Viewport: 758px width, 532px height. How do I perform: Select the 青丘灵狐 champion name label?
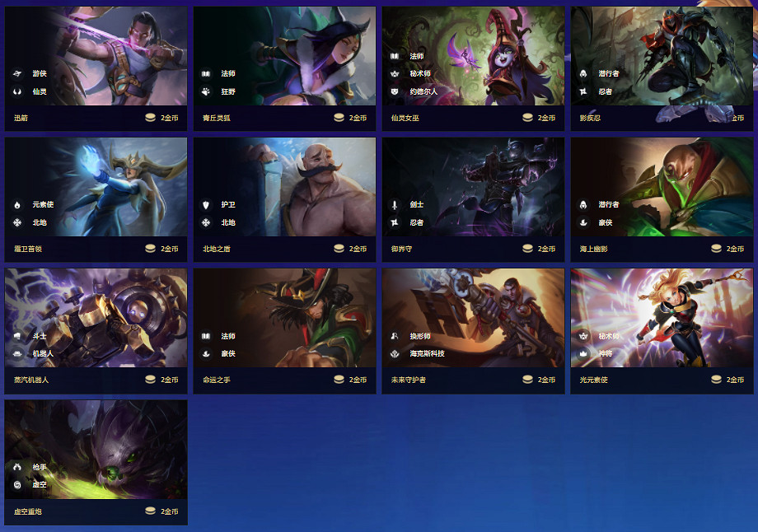(x=217, y=118)
